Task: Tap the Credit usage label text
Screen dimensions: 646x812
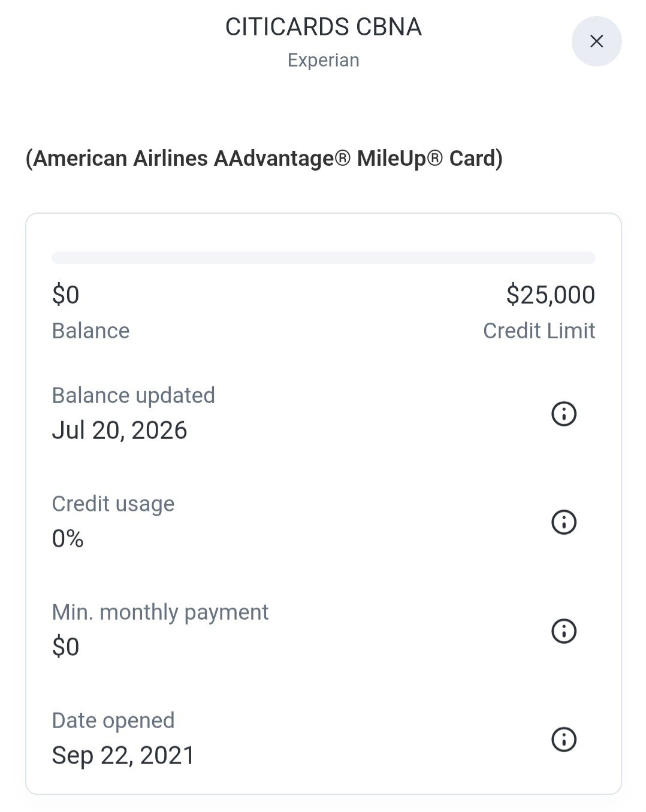Action: coord(113,504)
